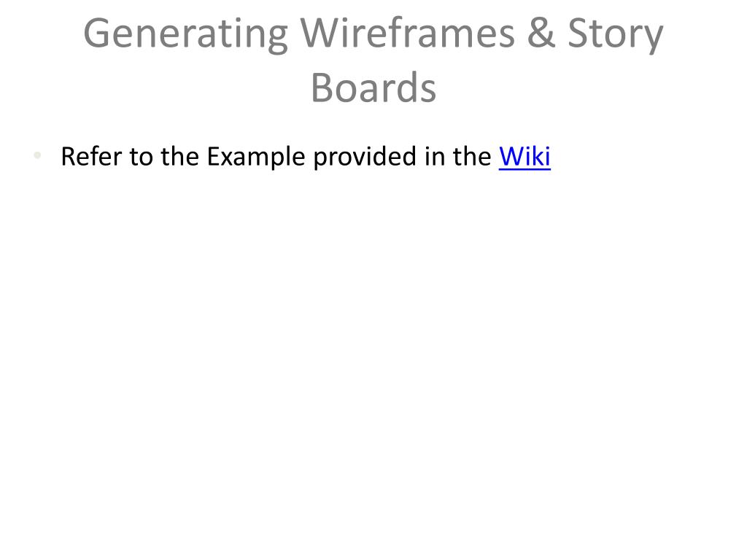Click the capital 'E' starting 'Example'
This screenshot has width=747, height=560.
(x=213, y=157)
